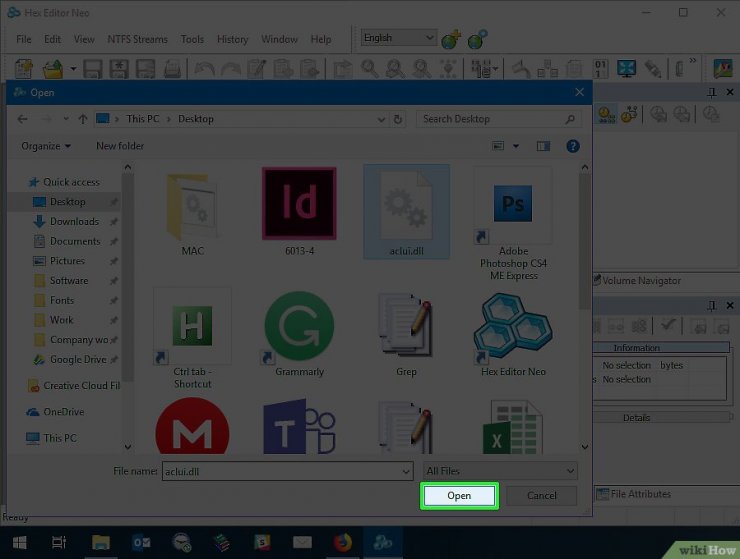Open Outlook from the taskbar

tap(141, 542)
